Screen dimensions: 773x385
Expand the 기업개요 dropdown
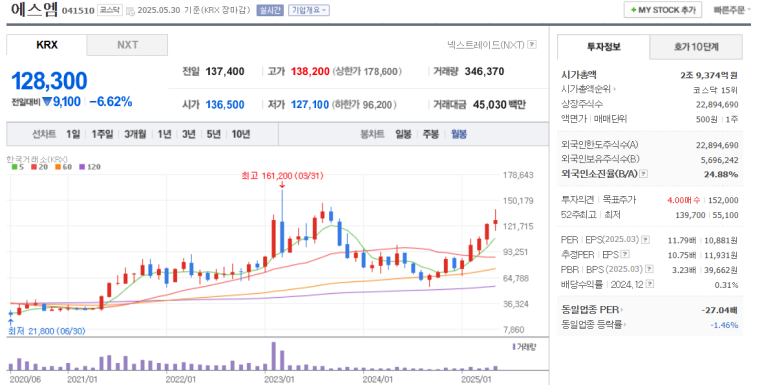point(309,10)
